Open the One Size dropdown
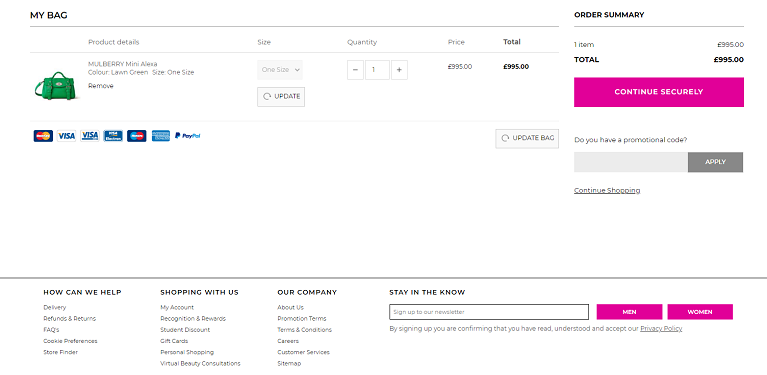This screenshot has height=375, width=767. [x=280, y=70]
